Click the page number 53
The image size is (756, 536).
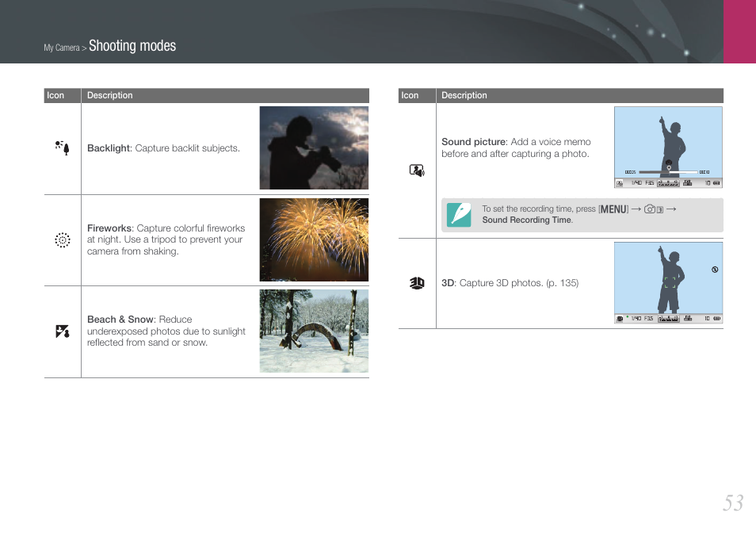(733, 503)
